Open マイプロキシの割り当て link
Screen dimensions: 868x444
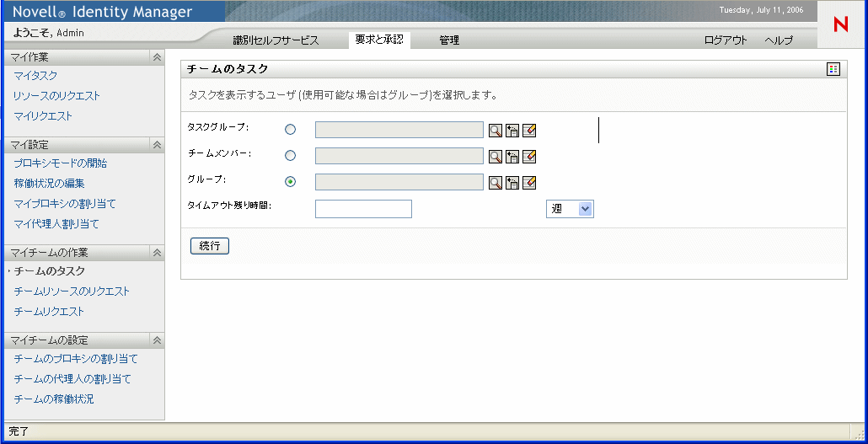click(x=65, y=204)
